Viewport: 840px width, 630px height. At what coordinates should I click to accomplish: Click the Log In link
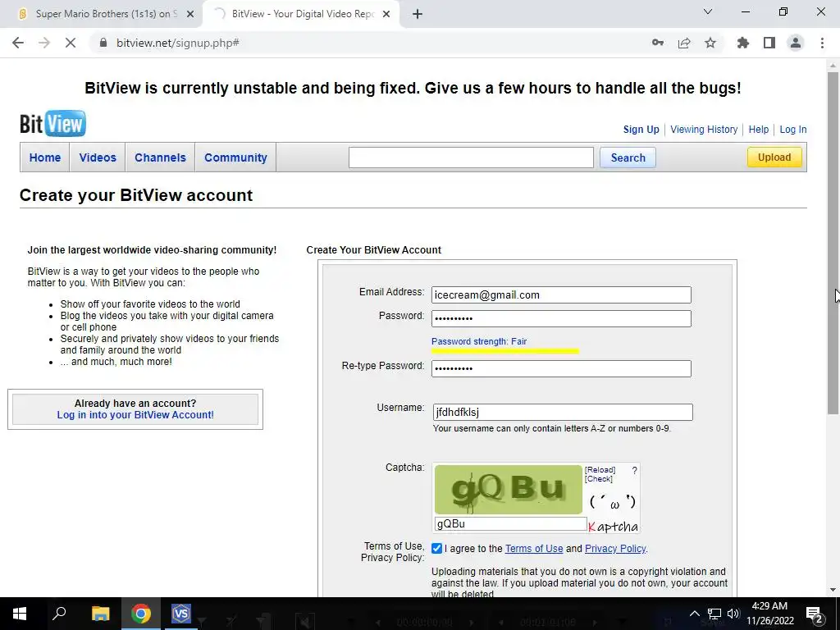point(793,130)
